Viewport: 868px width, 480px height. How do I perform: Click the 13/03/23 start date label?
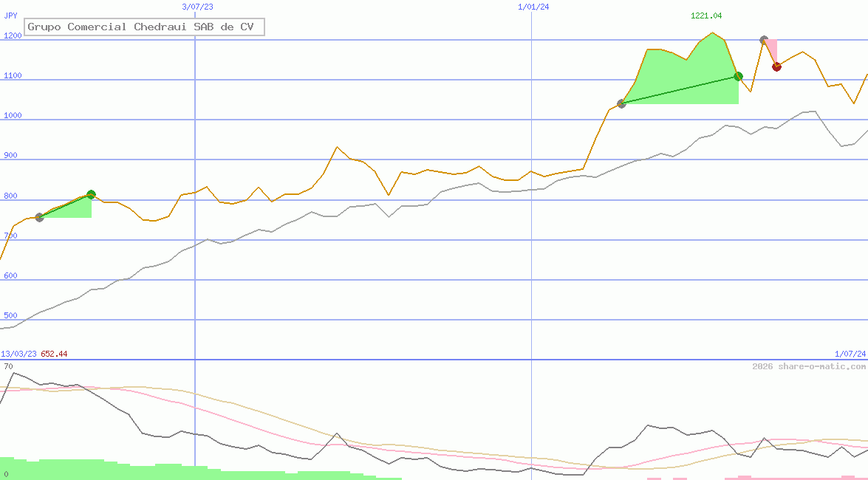18,354
